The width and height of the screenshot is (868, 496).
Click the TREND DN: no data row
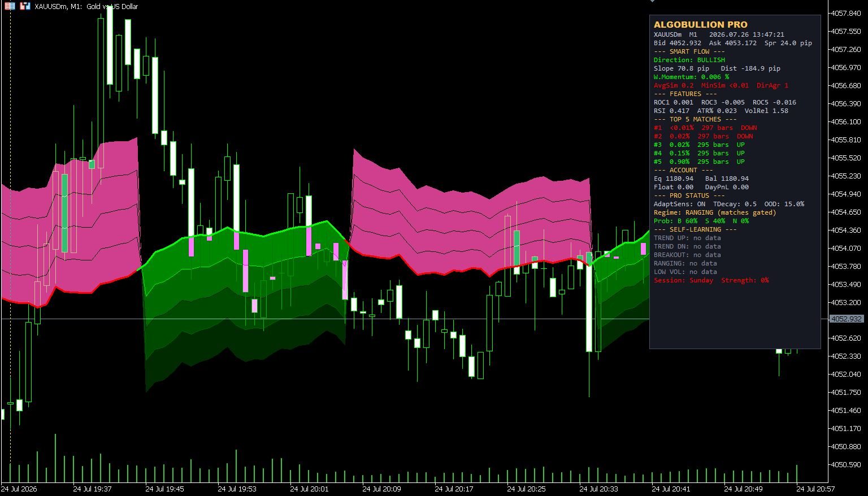687,246
